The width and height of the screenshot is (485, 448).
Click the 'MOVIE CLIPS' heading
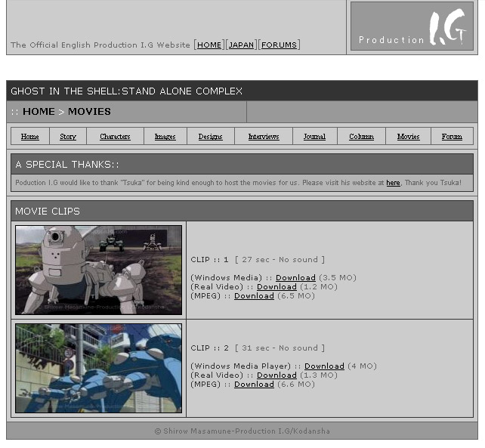pos(48,212)
